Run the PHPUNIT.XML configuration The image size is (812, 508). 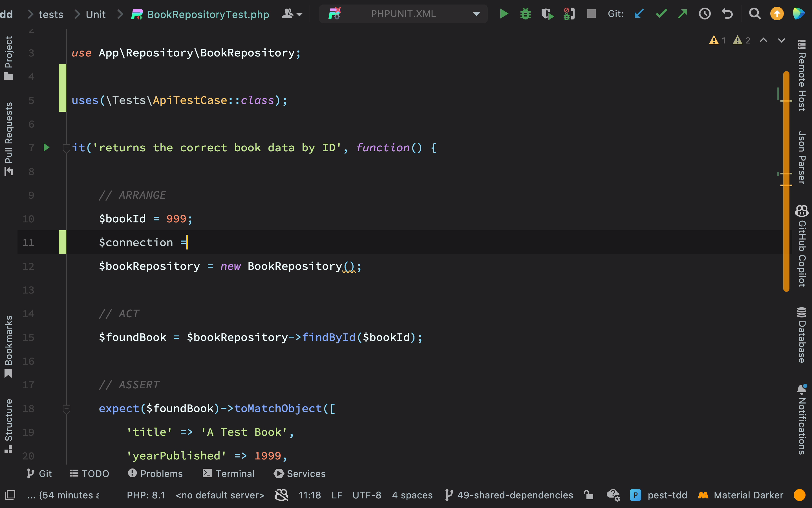pos(504,14)
